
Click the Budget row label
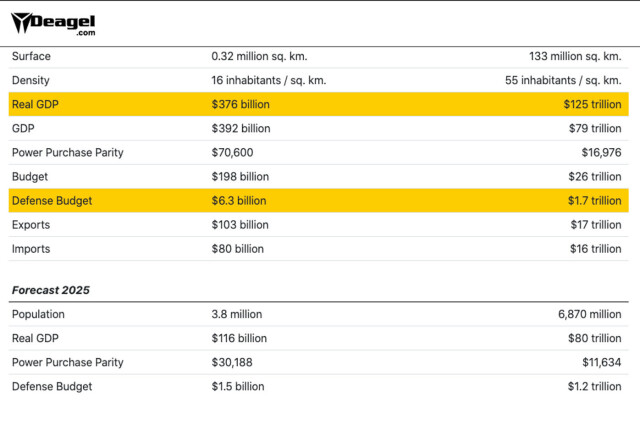[31, 177]
